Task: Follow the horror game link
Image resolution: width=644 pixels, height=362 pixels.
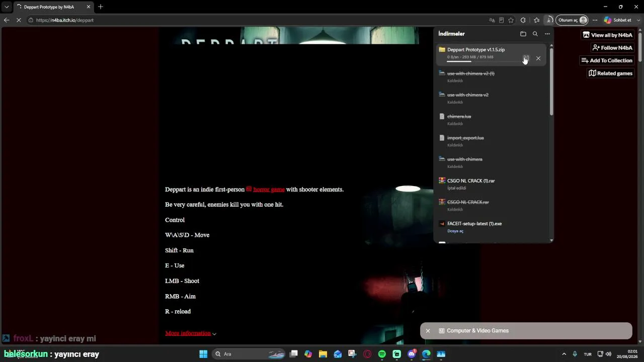Action: point(269,190)
